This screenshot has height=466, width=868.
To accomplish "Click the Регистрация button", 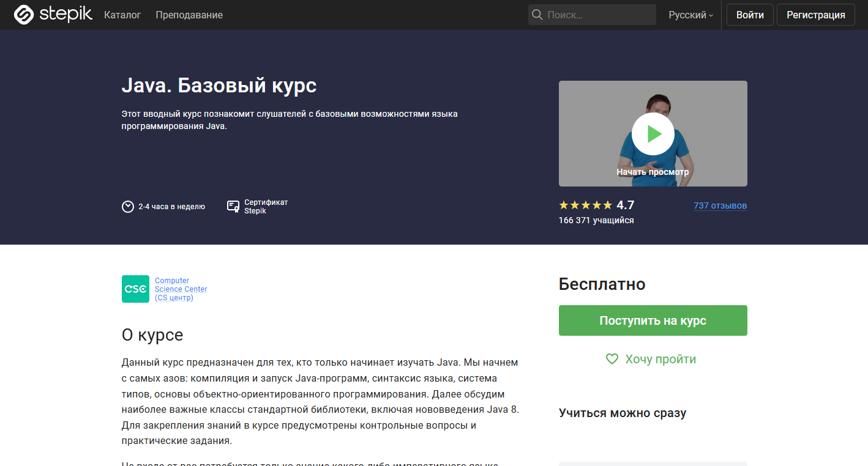I will coord(815,14).
